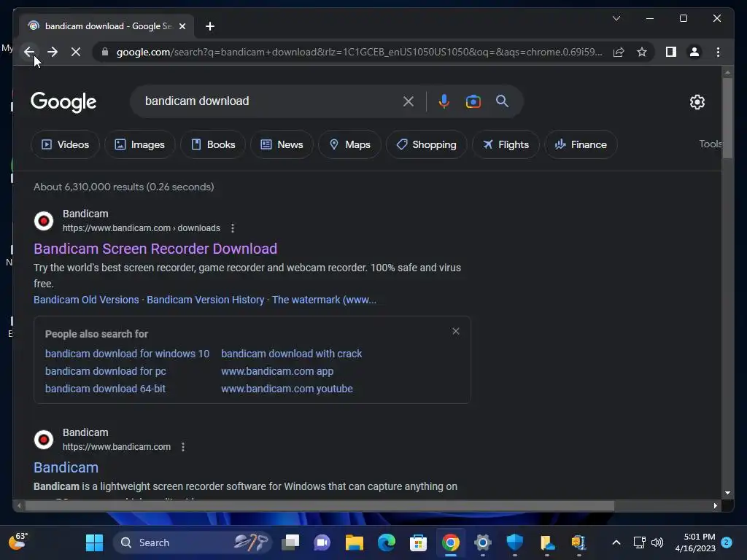Go forward using the browser forward arrow

pyautogui.click(x=53, y=52)
